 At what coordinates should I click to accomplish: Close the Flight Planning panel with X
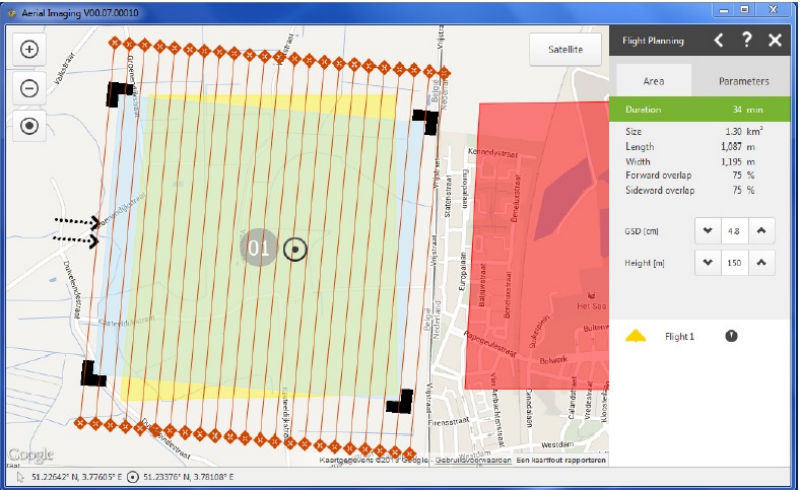point(775,40)
